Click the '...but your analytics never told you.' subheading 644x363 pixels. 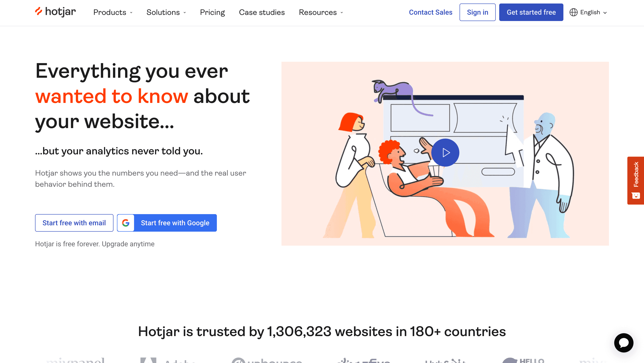(x=119, y=151)
